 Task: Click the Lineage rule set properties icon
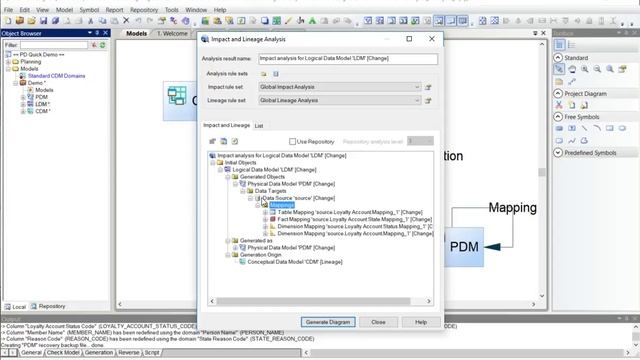click(x=428, y=101)
